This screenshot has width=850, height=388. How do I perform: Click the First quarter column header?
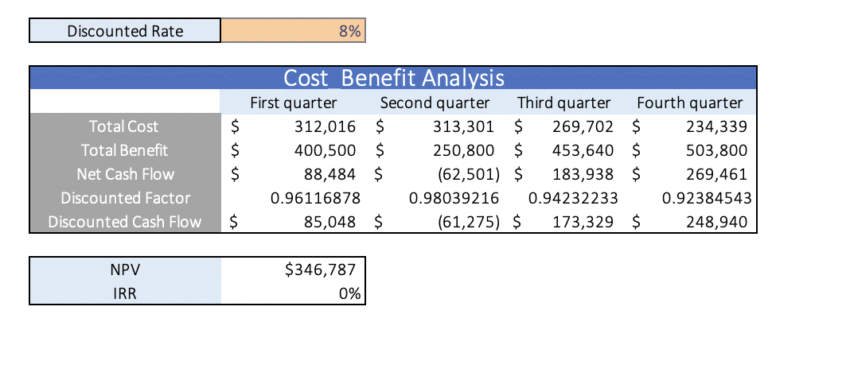pyautogui.click(x=293, y=102)
